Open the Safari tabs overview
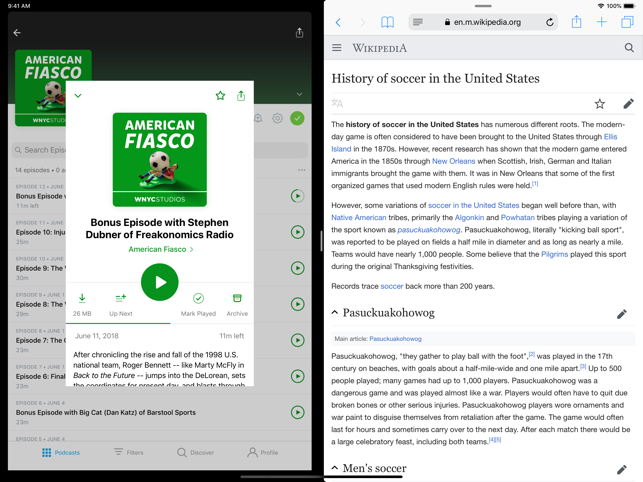The image size is (643, 482). pos(627,22)
